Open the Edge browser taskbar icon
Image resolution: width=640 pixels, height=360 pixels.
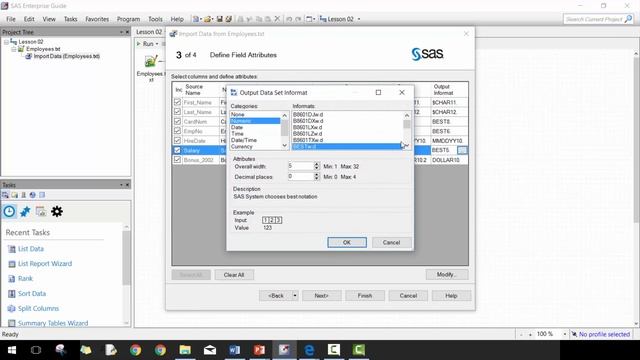click(309, 350)
